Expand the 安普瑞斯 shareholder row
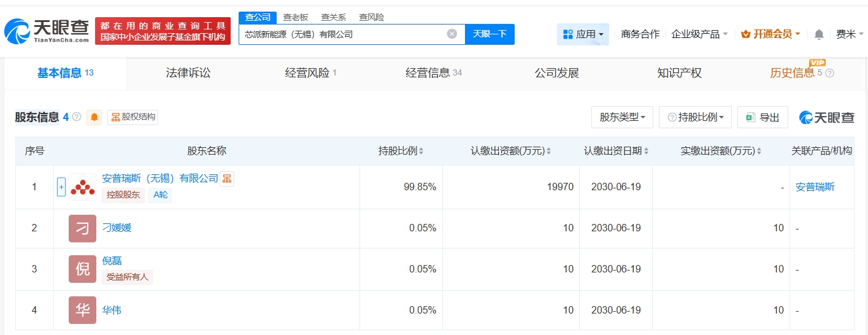This screenshot has height=335, width=868. (61, 187)
